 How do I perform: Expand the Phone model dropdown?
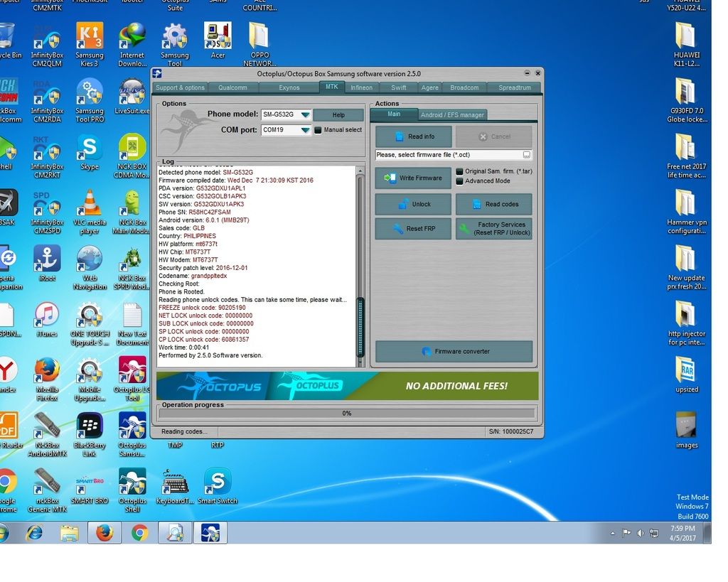coord(304,114)
